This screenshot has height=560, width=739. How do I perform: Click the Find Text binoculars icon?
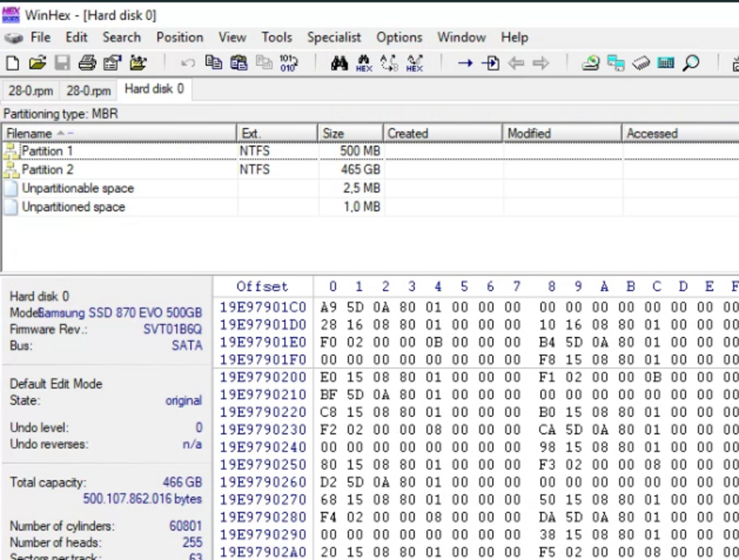coord(339,63)
